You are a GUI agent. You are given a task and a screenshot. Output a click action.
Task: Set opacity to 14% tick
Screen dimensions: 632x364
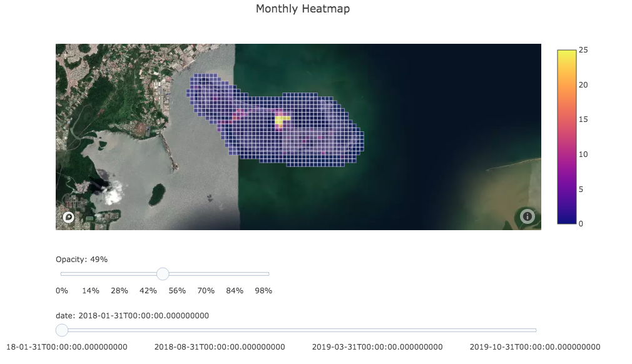91,291
